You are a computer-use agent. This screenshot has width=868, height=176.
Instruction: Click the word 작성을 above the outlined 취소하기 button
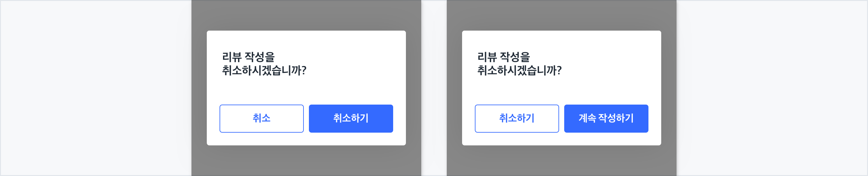pos(514,57)
